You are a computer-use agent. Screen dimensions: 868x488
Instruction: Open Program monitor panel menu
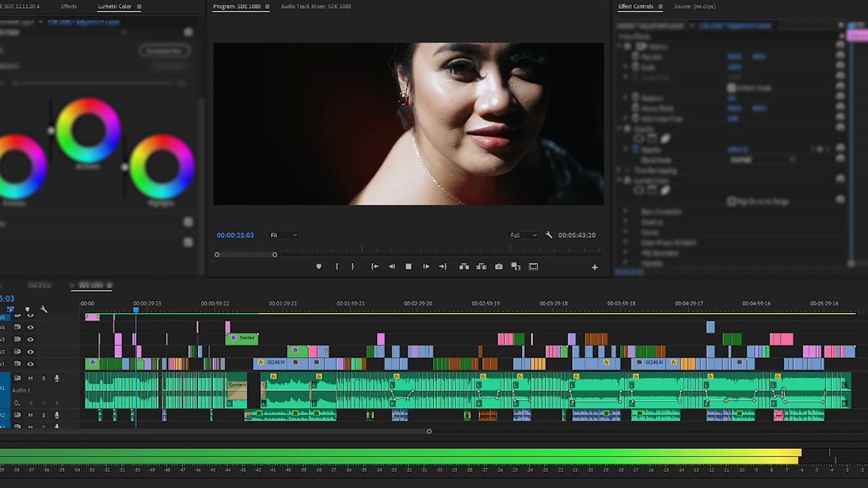(x=267, y=7)
